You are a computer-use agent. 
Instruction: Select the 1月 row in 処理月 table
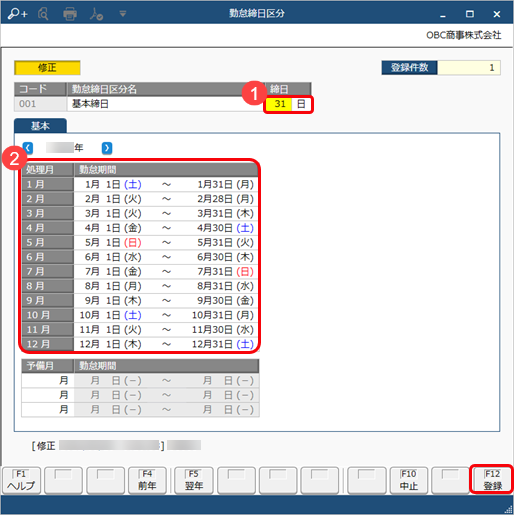tap(140, 184)
